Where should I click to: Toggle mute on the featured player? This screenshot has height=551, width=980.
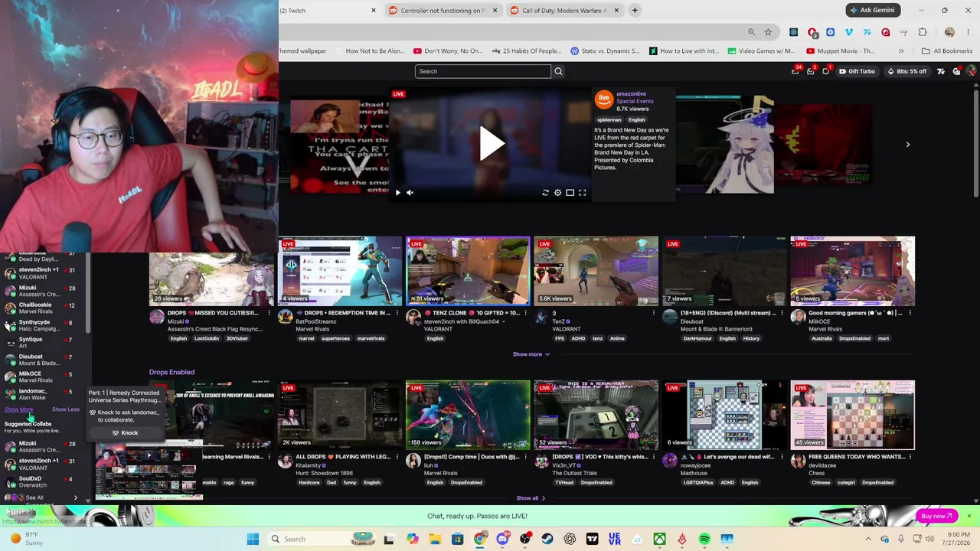(410, 193)
